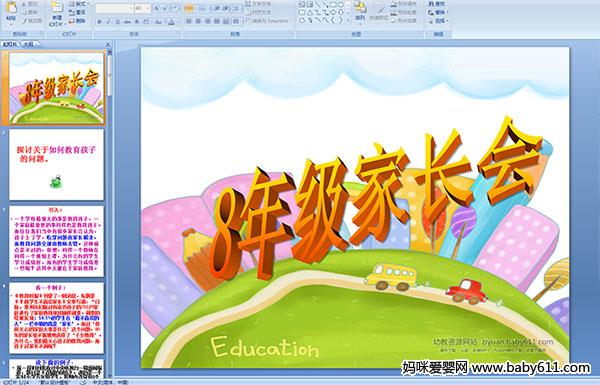Open the Select dropdown in editing group
The width and height of the screenshot is (600, 385).
click(439, 21)
